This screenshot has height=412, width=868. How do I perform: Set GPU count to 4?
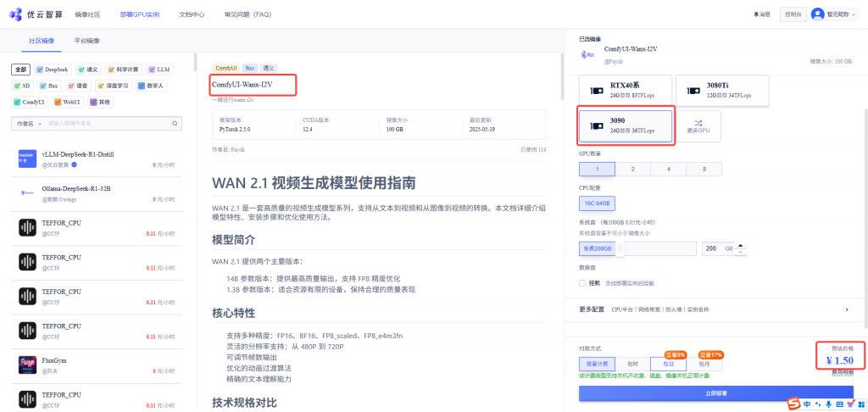click(668, 170)
